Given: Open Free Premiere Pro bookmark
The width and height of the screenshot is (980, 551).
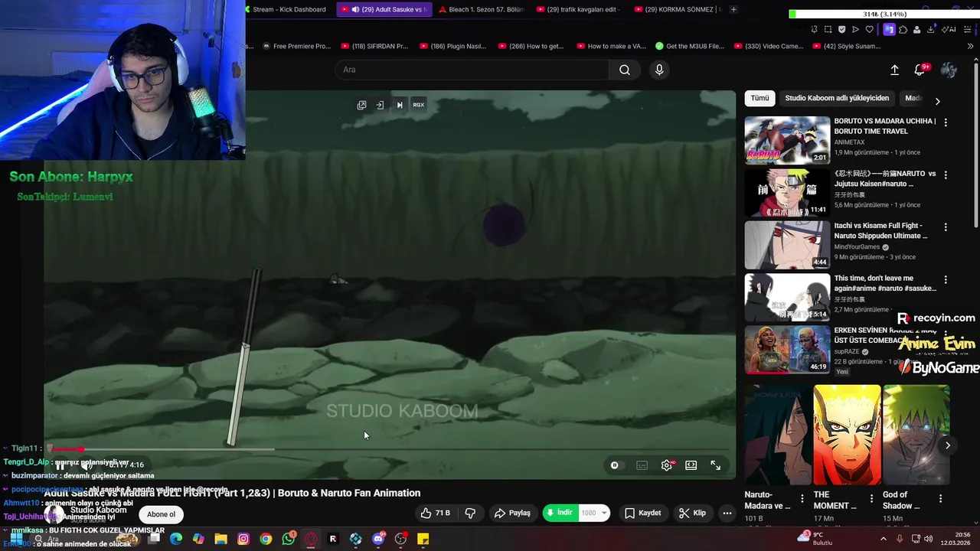Looking at the screenshot, I should point(296,46).
